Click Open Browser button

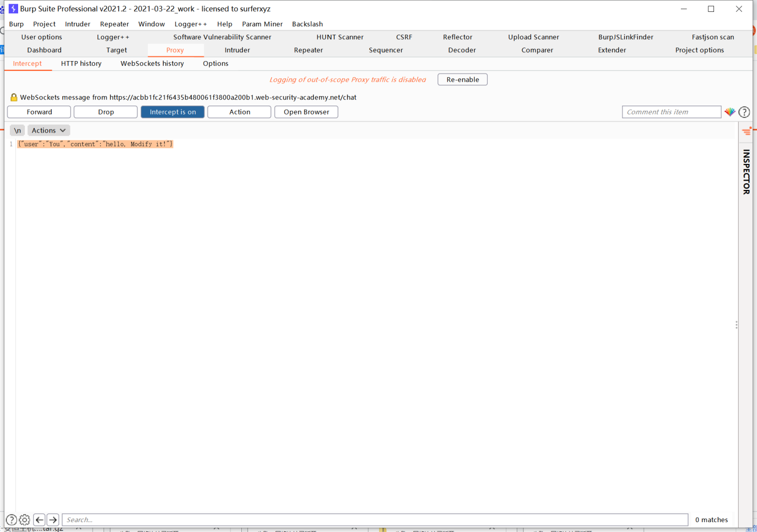(306, 112)
